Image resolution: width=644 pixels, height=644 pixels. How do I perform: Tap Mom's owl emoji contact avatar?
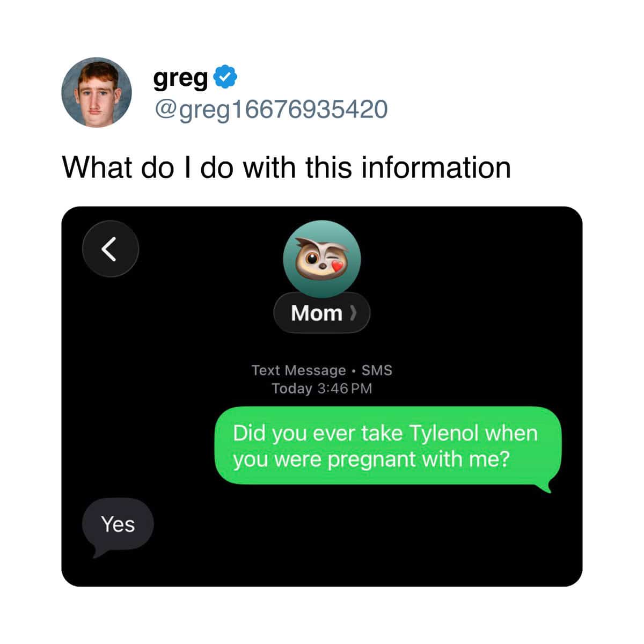click(322, 259)
